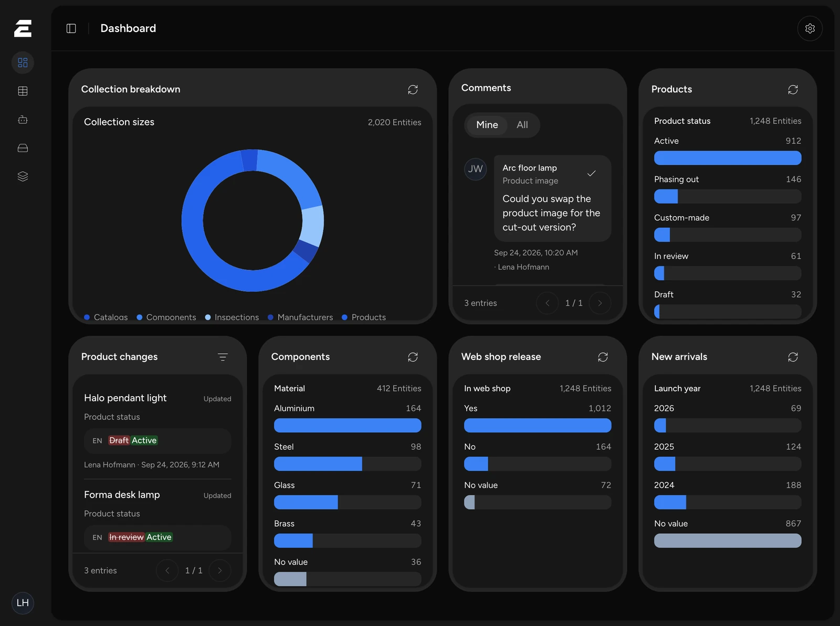Toggle the Inspections legend entry
The image size is (840, 626).
click(x=232, y=317)
